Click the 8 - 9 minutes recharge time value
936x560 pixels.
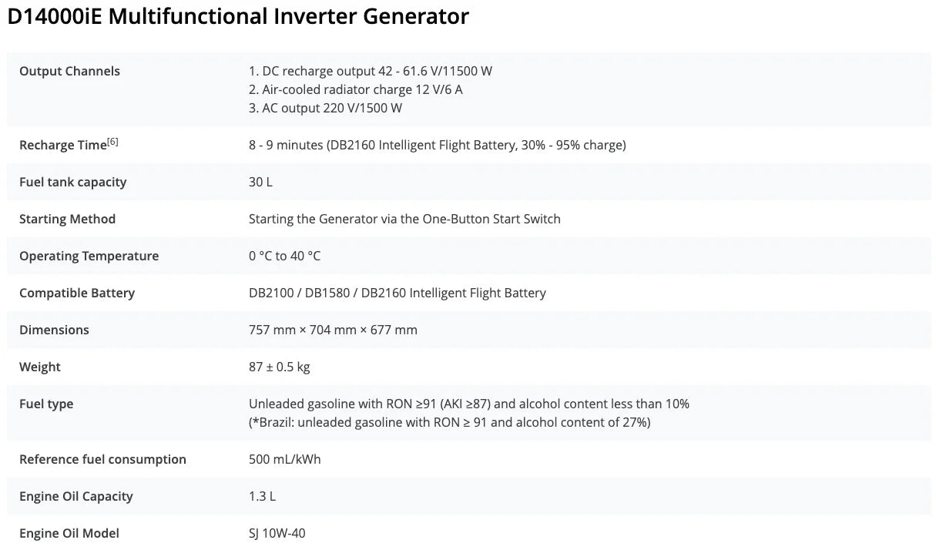tap(437, 145)
